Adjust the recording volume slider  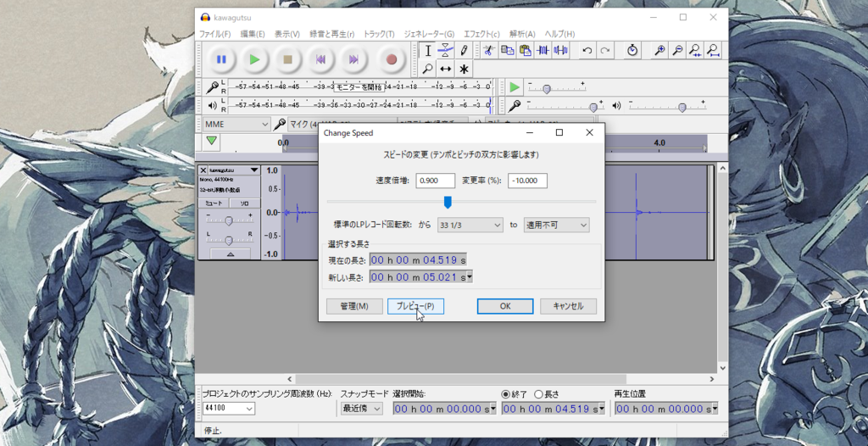pos(593,107)
